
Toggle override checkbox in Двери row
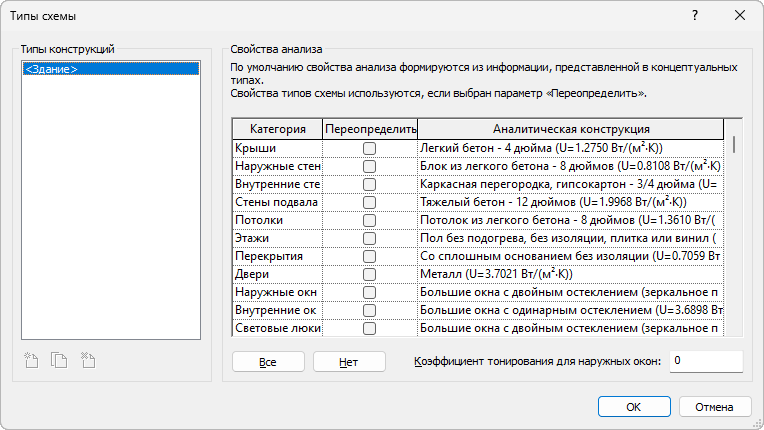click(x=370, y=274)
